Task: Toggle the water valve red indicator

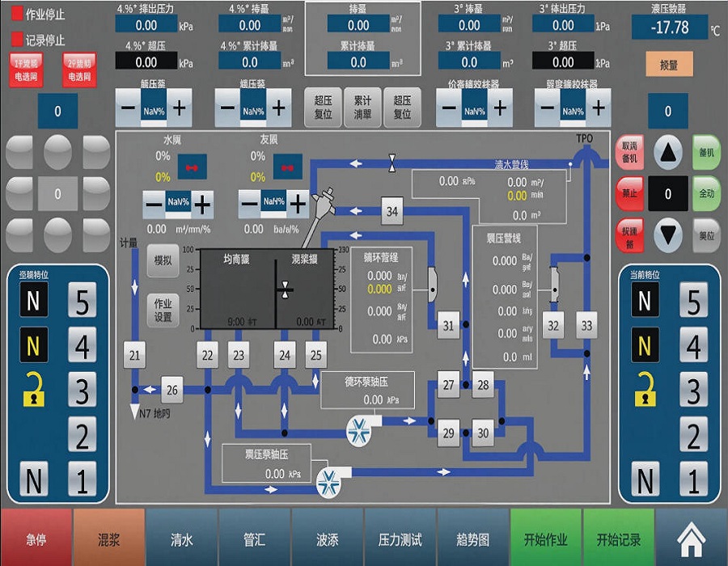Action: click(x=193, y=167)
